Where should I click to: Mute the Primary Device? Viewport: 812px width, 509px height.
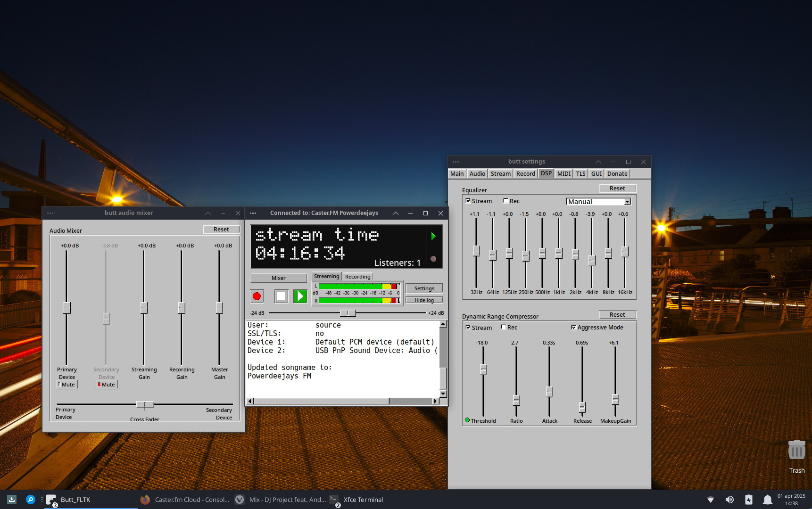click(67, 385)
